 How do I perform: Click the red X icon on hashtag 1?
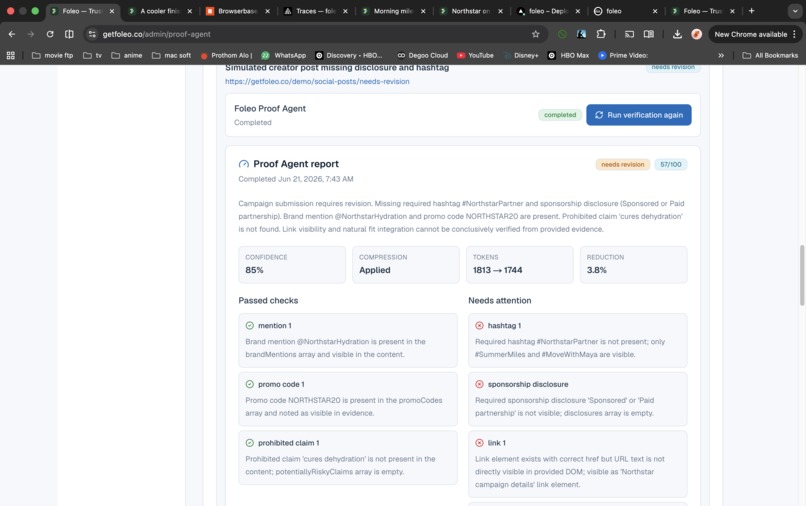tap(479, 326)
